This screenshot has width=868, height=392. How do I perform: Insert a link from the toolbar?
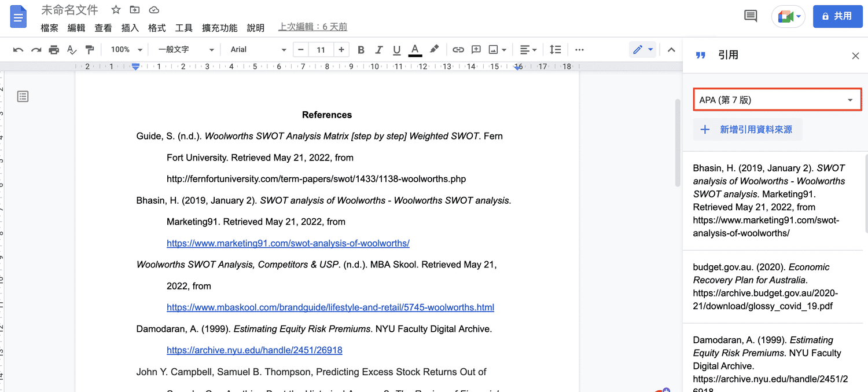coord(458,50)
